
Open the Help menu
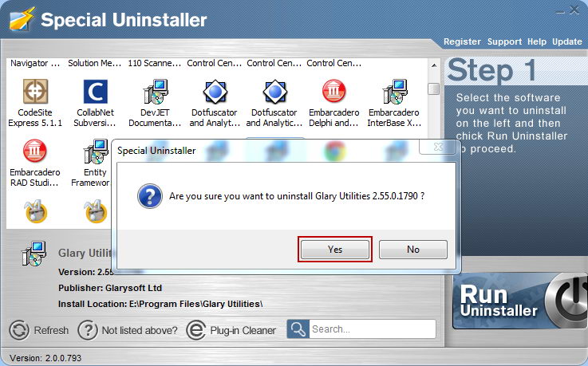(537, 41)
